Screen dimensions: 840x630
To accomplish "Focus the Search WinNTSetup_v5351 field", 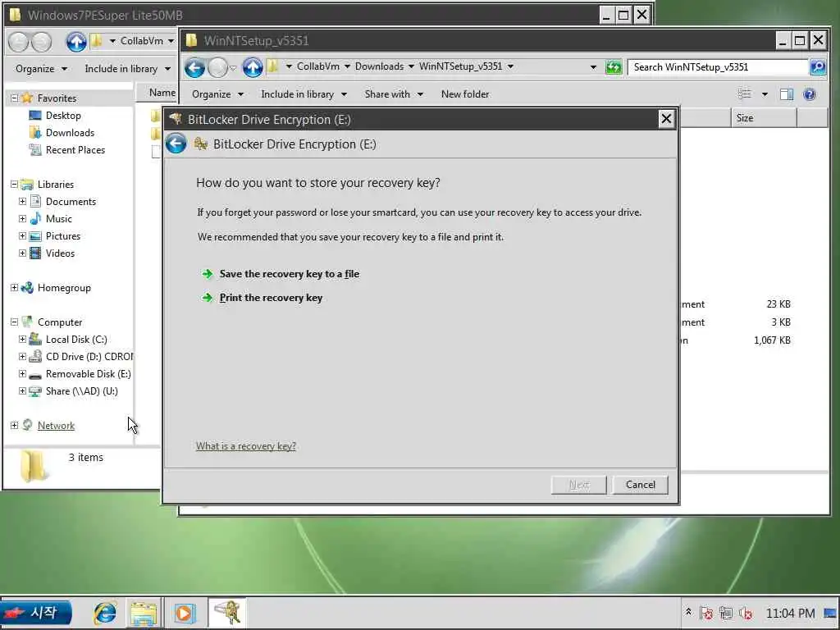I will click(717, 67).
